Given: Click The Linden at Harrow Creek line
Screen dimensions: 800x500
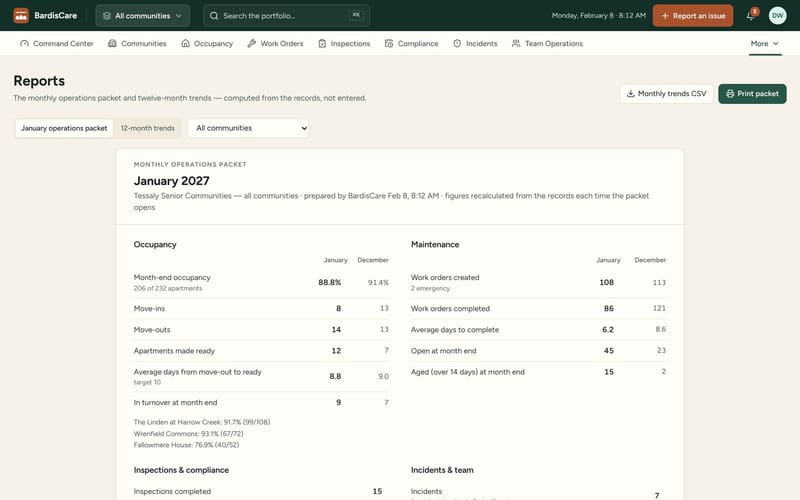Looking at the screenshot, I should (x=202, y=422).
